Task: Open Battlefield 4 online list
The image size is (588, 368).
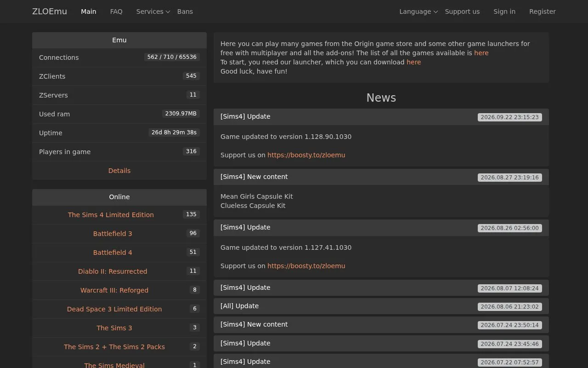Action: pos(113,253)
